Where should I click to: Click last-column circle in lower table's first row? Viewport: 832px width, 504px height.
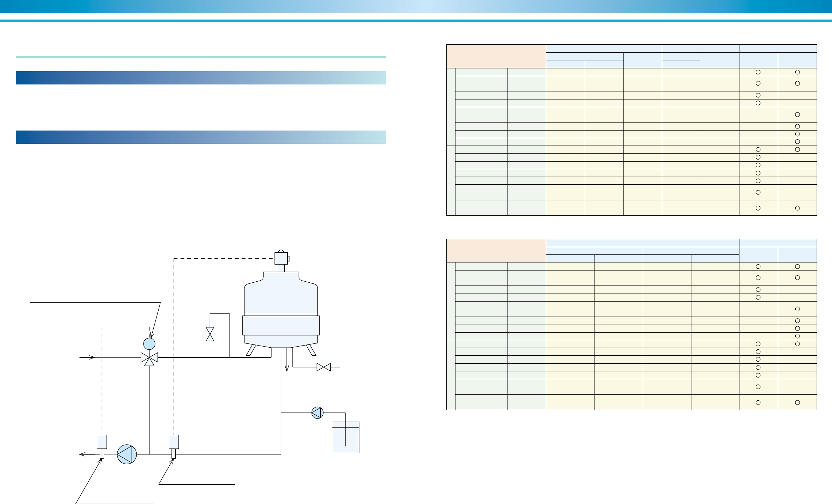pos(797,267)
